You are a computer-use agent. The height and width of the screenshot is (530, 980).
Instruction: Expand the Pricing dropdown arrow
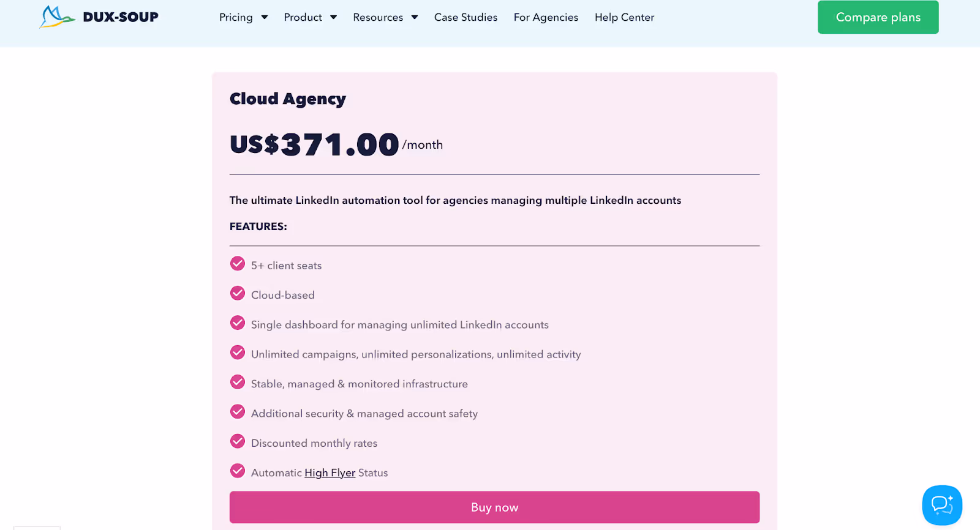[x=265, y=17]
